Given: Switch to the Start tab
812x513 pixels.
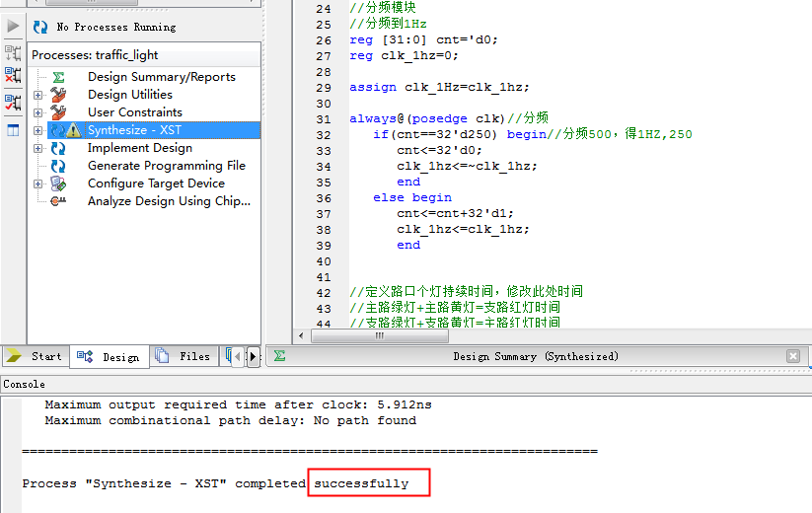Looking at the screenshot, I should (36, 356).
